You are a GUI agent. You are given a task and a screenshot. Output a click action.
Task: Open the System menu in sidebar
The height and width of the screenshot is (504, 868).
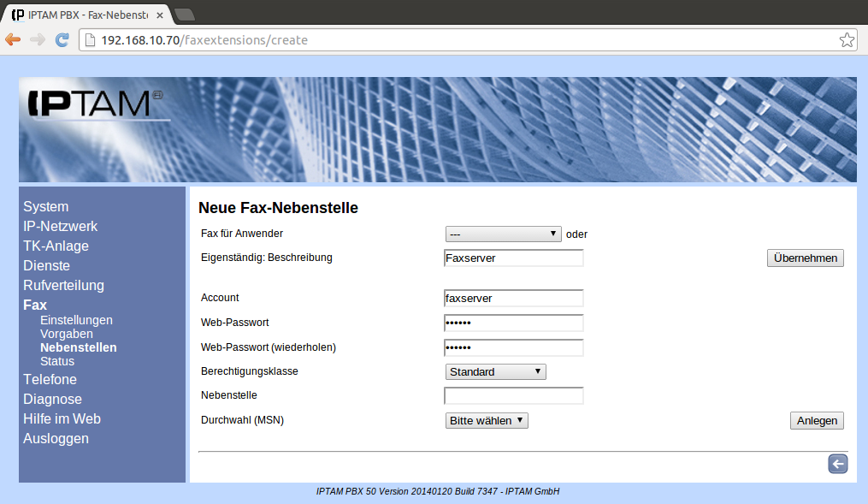(x=46, y=207)
